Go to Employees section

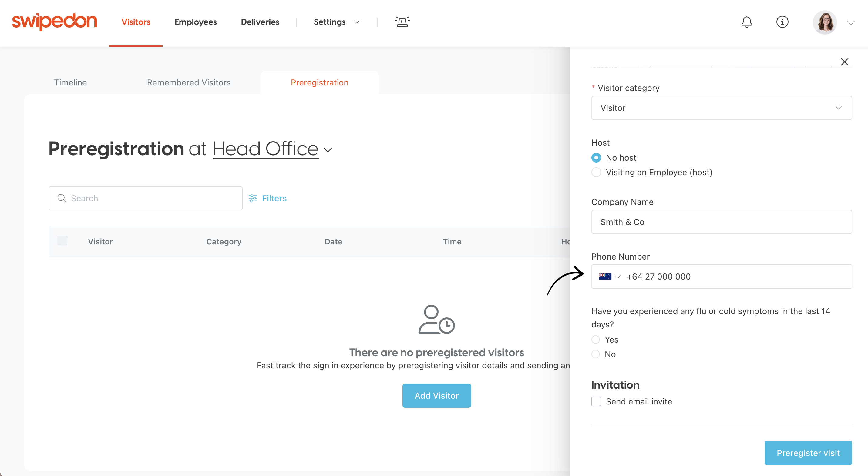195,22
